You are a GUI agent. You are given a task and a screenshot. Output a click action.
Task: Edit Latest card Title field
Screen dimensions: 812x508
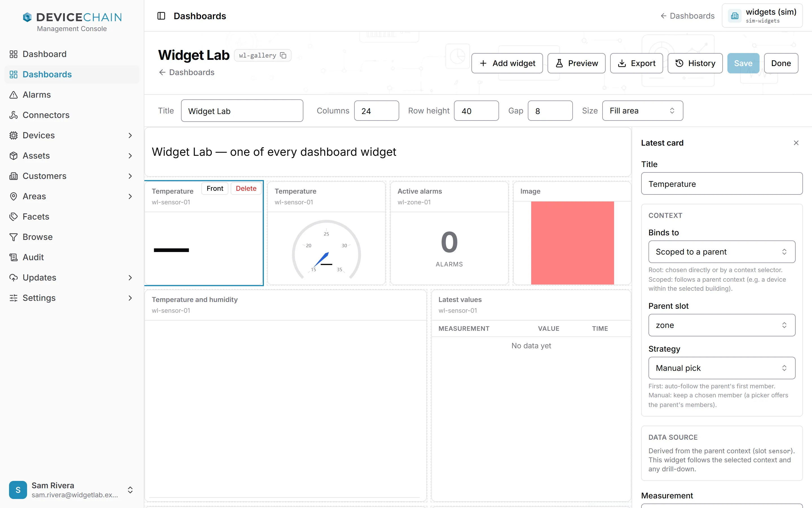(721, 183)
